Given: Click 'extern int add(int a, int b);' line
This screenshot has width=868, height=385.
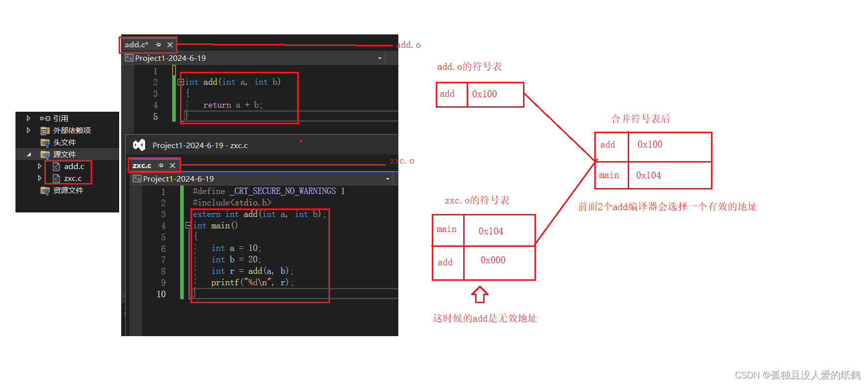Looking at the screenshot, I should (x=259, y=214).
